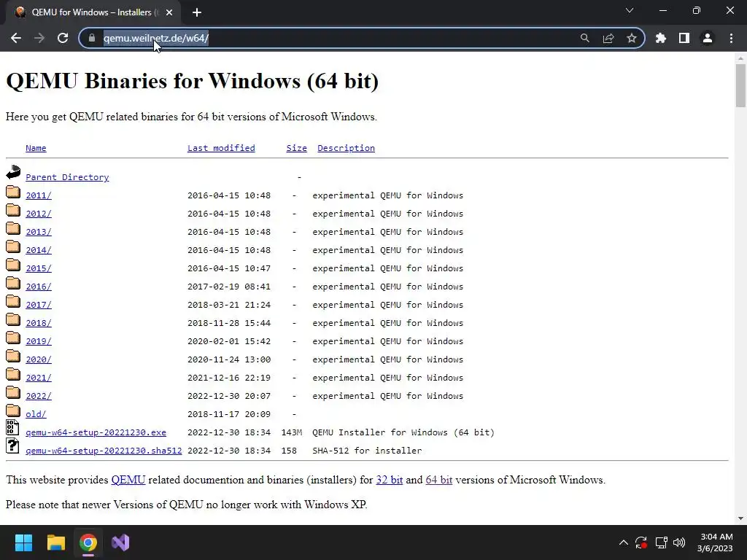Click unknown file icon for sha512
The image size is (747, 560).
pyautogui.click(x=12, y=446)
